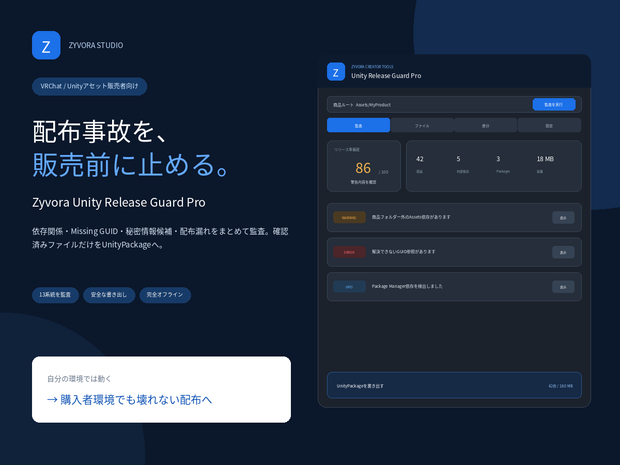Click the INFO badge
Viewport: 620px width, 465px height.
coord(349,287)
